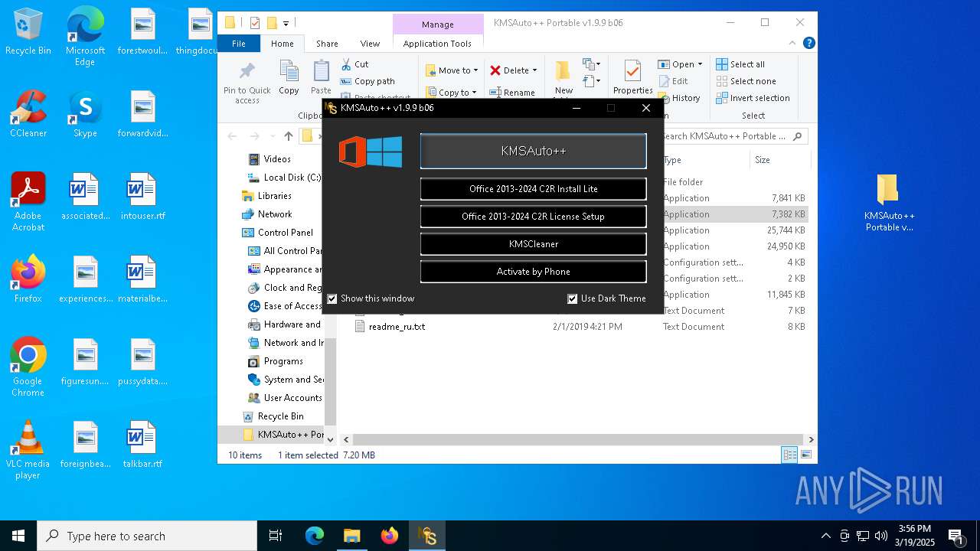The width and height of the screenshot is (980, 551).
Task: Launch Office 2013-2024 C2R License Setup
Action: pyautogui.click(x=533, y=217)
